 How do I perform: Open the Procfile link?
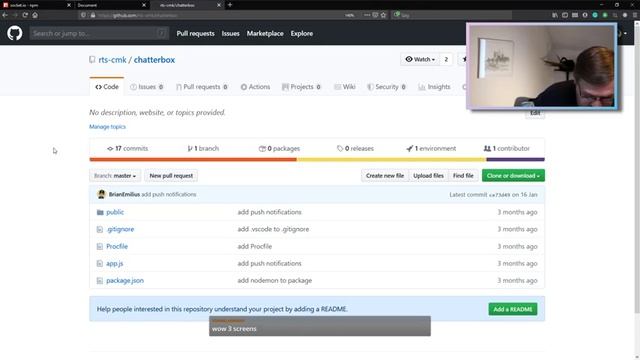[x=117, y=247]
